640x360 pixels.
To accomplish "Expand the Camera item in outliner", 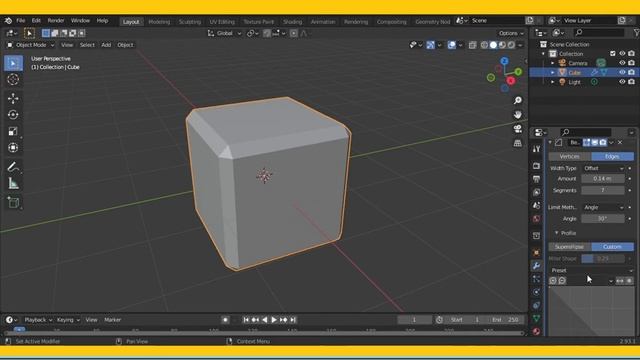I will coord(553,63).
